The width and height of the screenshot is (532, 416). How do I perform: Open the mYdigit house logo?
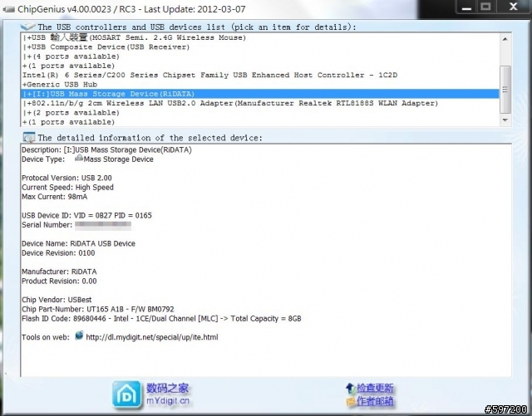126,394
